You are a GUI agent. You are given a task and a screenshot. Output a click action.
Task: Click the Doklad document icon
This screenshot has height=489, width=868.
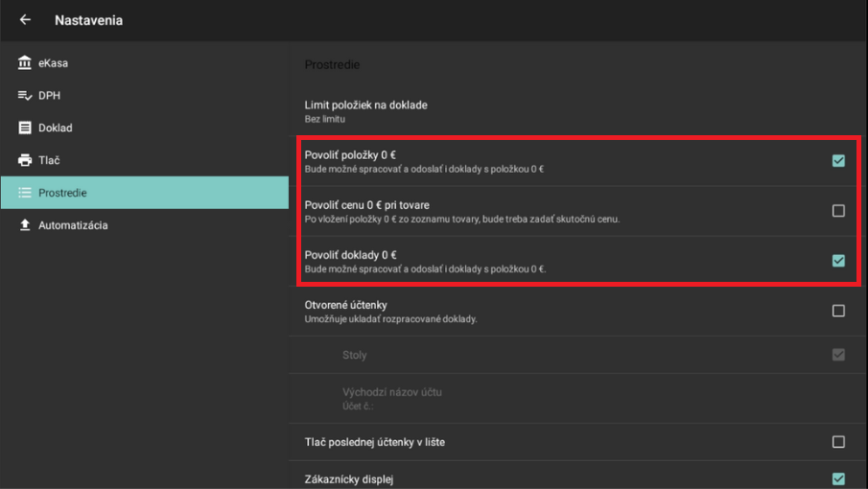click(x=25, y=128)
